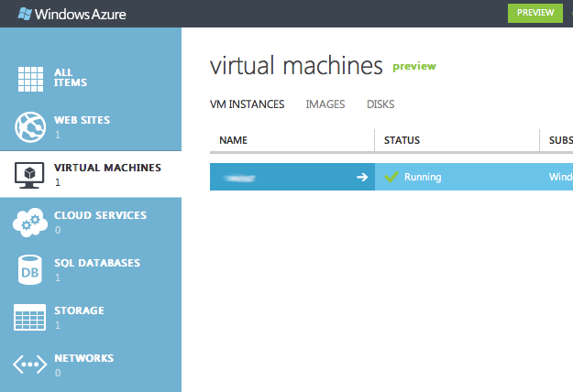573x392 pixels.
Task: Click the count 0 under Cloud Services
Action: pos(58,230)
